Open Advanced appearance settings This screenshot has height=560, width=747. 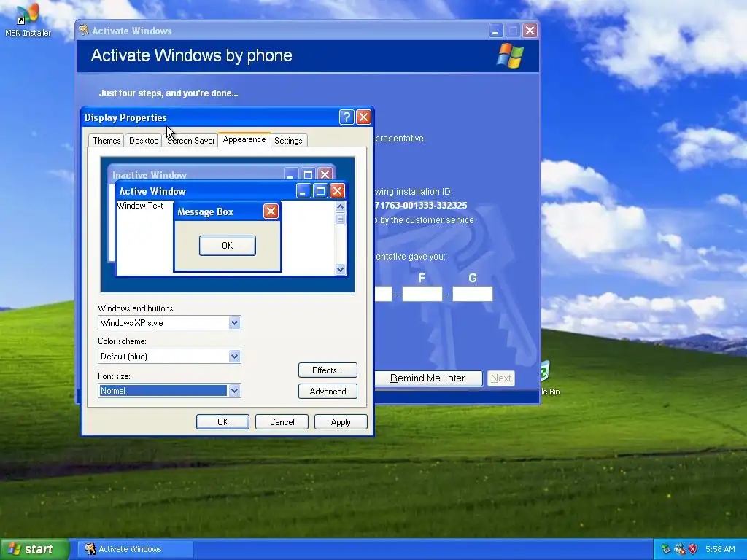328,392
